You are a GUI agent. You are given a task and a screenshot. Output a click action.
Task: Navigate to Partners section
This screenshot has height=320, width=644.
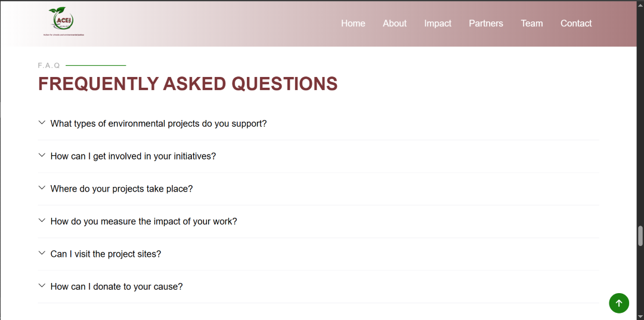coord(486,23)
